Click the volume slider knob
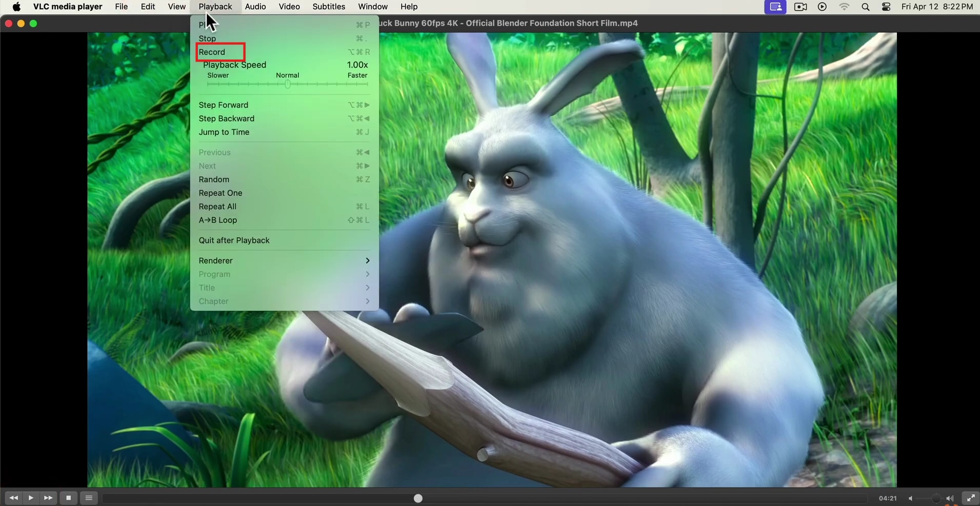980x506 pixels. (x=936, y=498)
